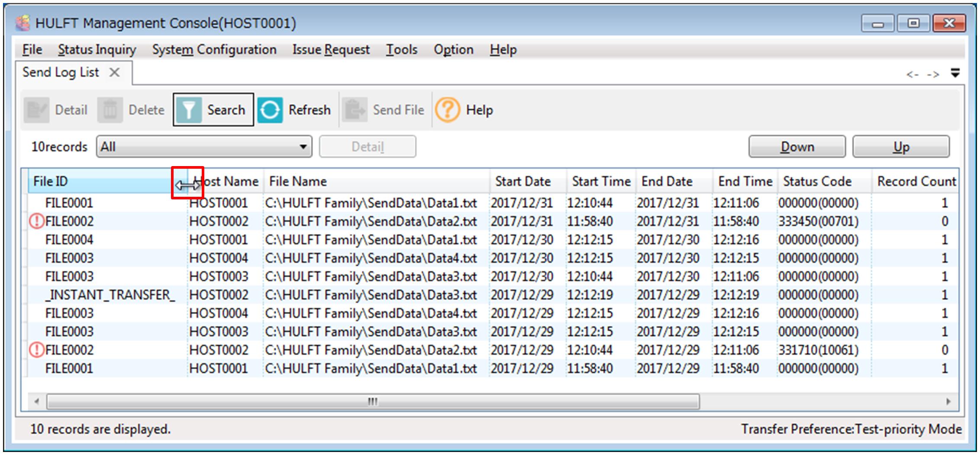Open the System Configuration menu

coord(214,50)
